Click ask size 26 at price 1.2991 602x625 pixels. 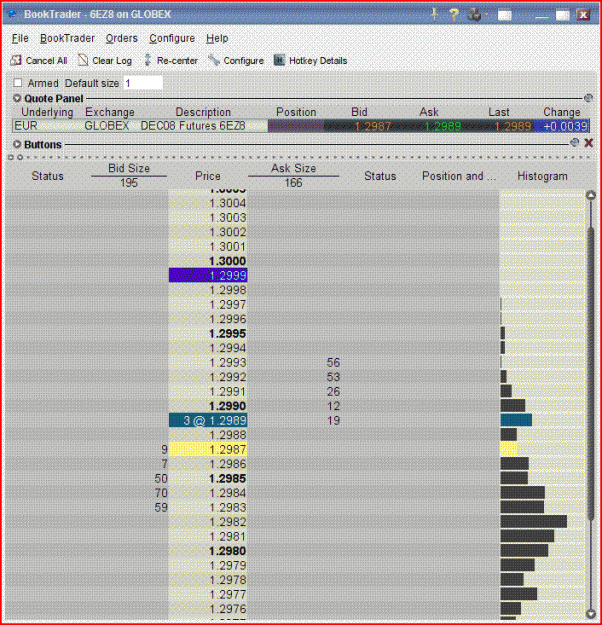point(333,391)
